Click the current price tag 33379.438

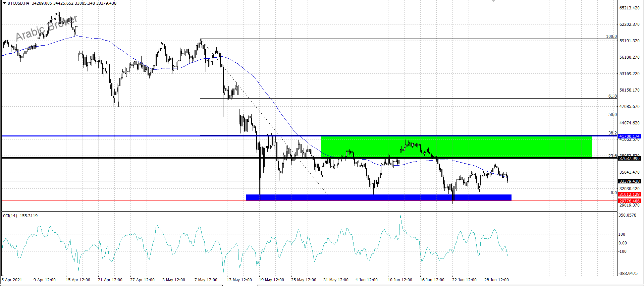tap(629, 181)
